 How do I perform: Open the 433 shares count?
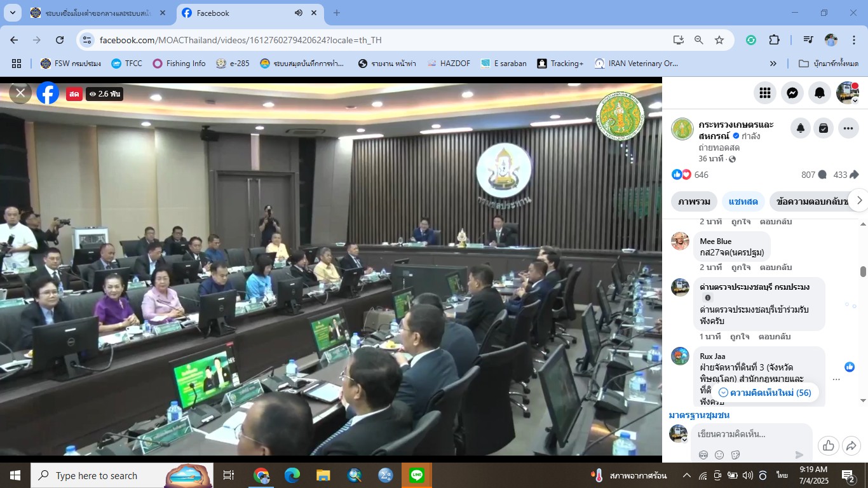click(x=846, y=175)
